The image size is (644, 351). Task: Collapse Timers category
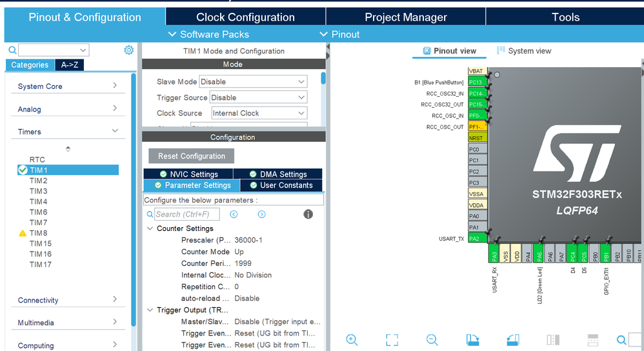click(68, 132)
